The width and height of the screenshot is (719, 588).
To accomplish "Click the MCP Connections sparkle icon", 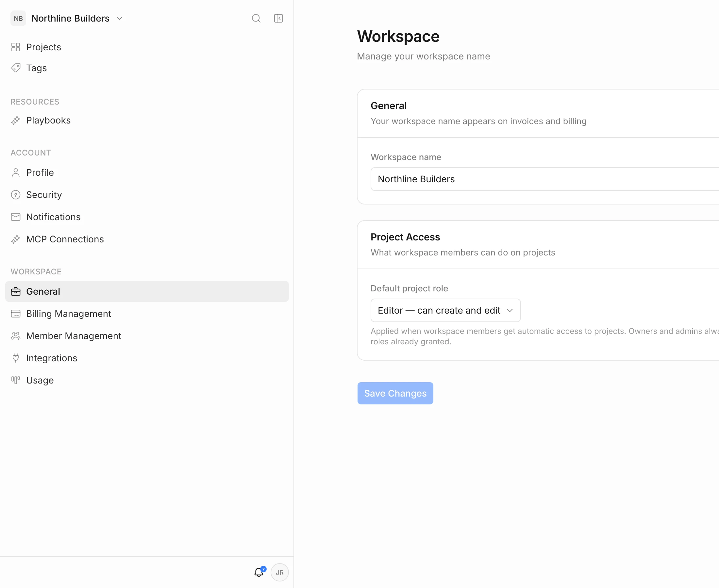I will (16, 239).
